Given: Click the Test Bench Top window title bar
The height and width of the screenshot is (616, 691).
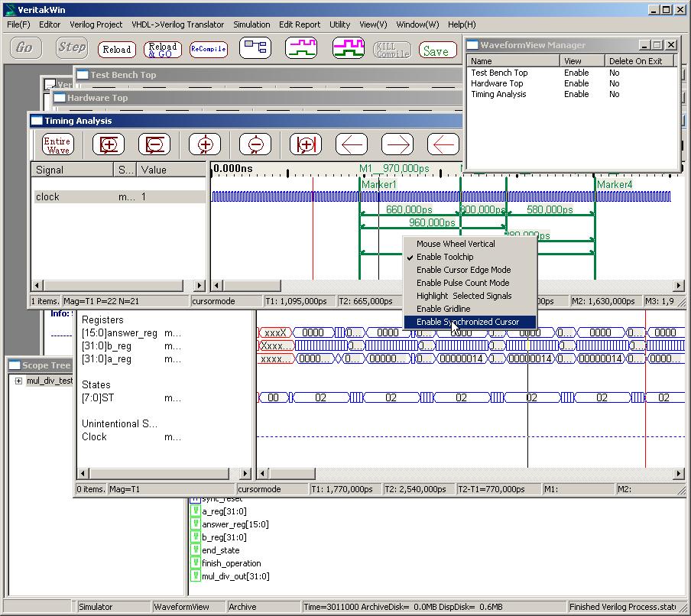Looking at the screenshot, I should [x=268, y=75].
